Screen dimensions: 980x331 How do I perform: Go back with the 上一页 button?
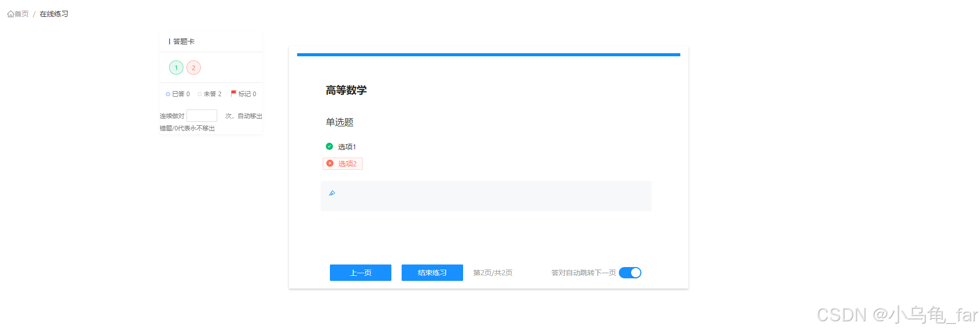click(x=361, y=273)
